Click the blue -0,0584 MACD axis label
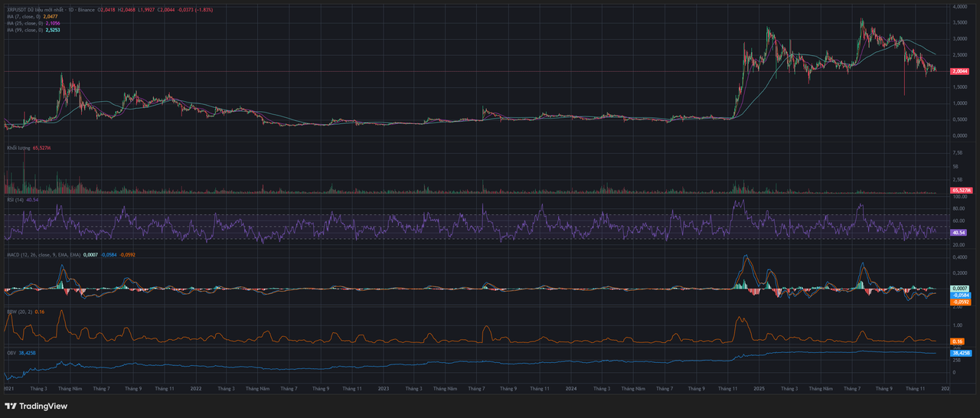The height and width of the screenshot is (418, 980). tap(960, 295)
